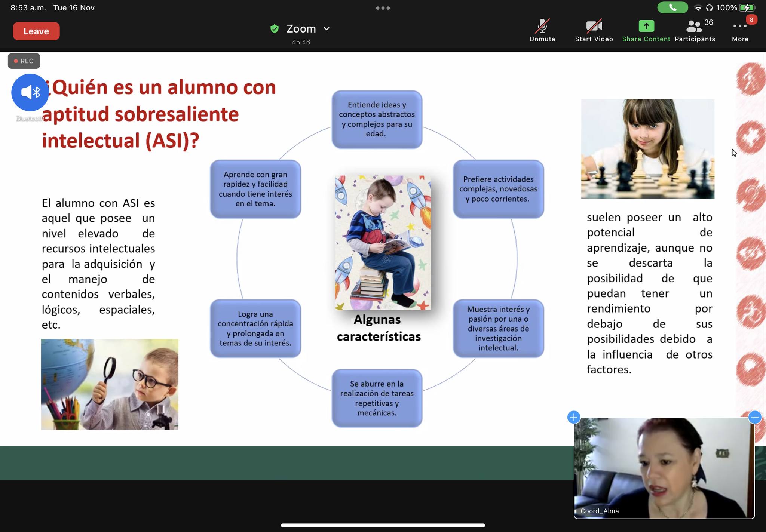
Task: Tap the headphones status icon
Action: click(x=709, y=8)
